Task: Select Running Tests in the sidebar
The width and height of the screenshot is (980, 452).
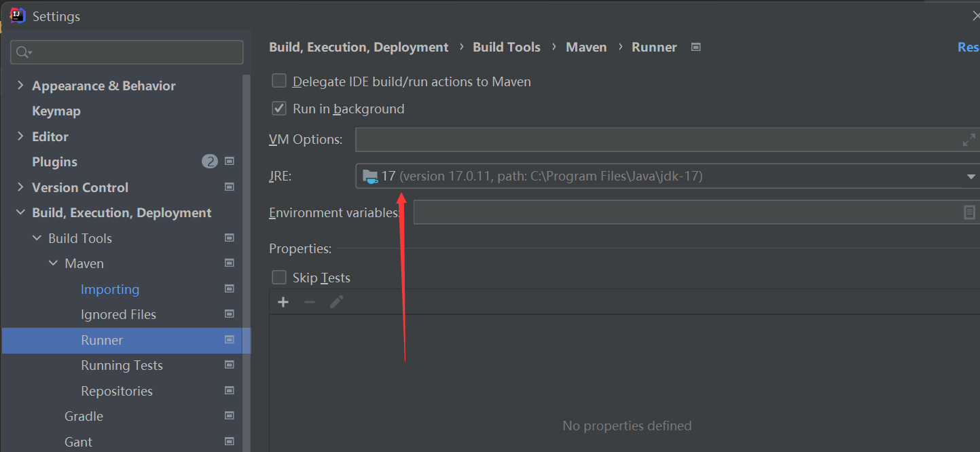Action: click(x=122, y=365)
